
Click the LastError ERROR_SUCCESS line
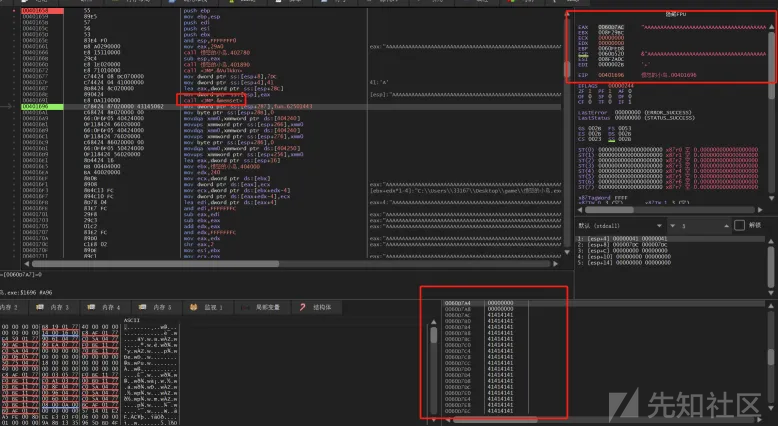[636, 113]
